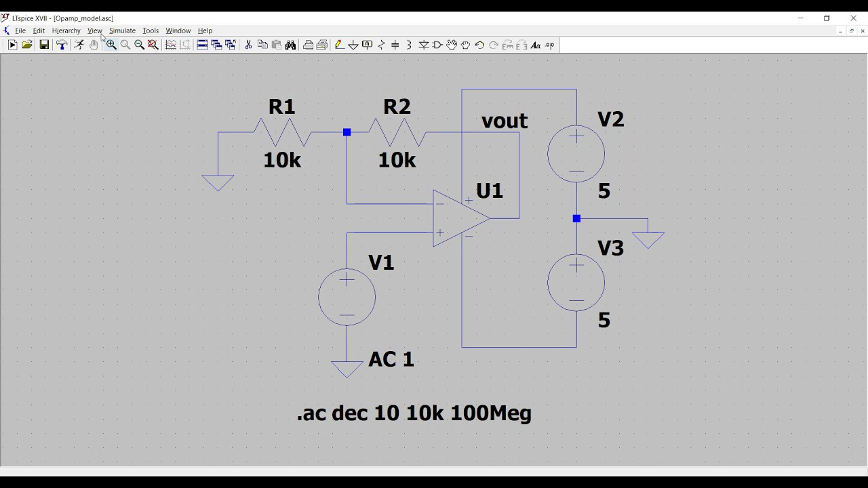868x488 pixels.
Task: Select the Pan magnifier tool
Action: (125, 45)
